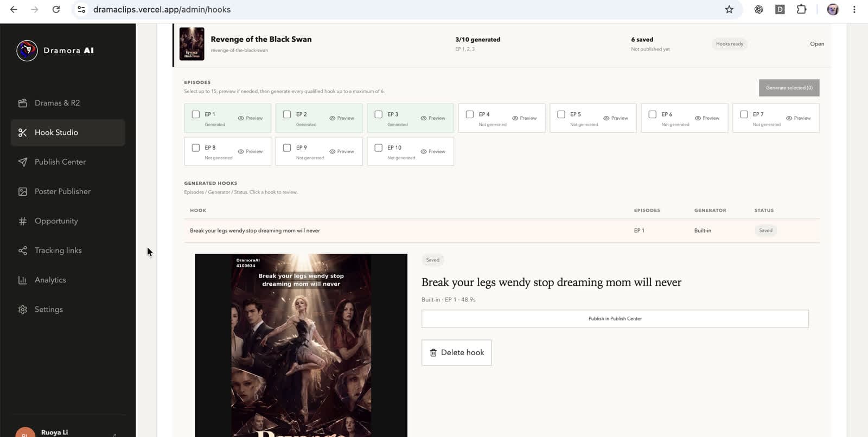Viewport: 868px width, 437px height.
Task: Open the browser profile avatar
Action: pyautogui.click(x=833, y=9)
